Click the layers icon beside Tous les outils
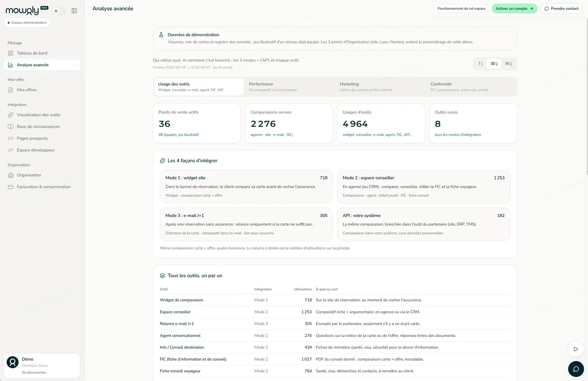Viewport: 588px width, 381px height. (162, 276)
